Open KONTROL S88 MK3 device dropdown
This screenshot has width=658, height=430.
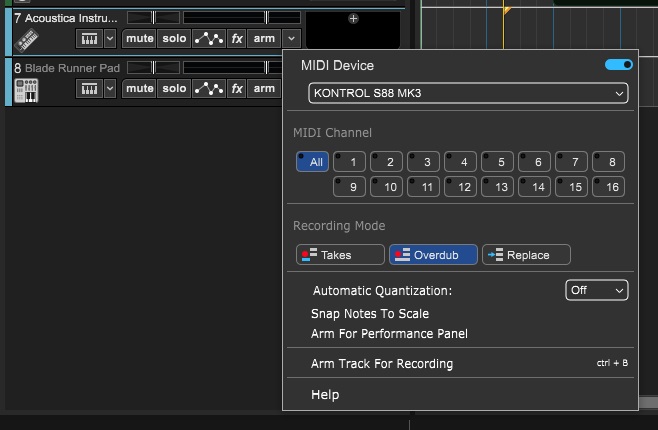pos(468,93)
